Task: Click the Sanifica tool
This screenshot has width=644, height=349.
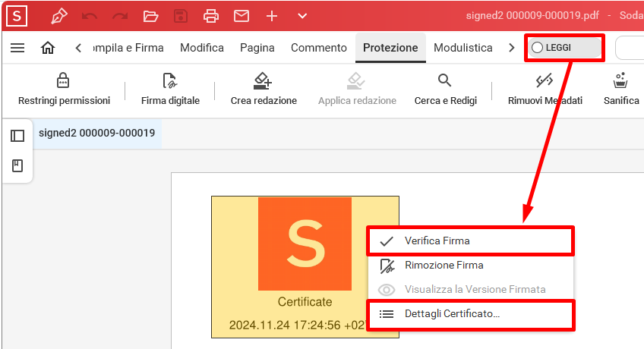Action: pyautogui.click(x=621, y=89)
